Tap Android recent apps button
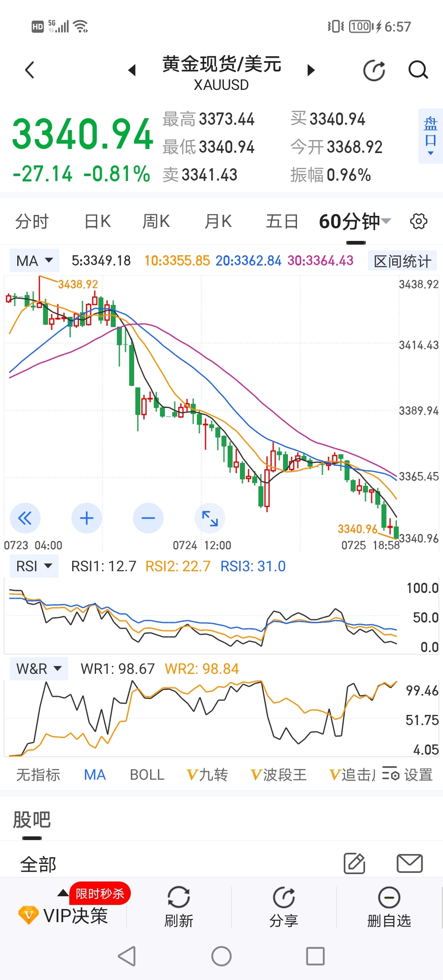The image size is (443, 980). [315, 957]
